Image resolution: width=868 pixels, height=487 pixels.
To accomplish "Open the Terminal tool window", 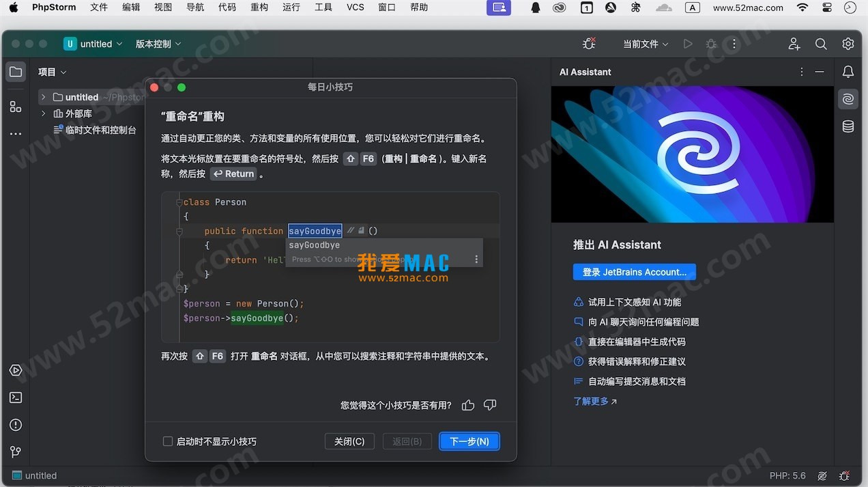I will point(16,398).
